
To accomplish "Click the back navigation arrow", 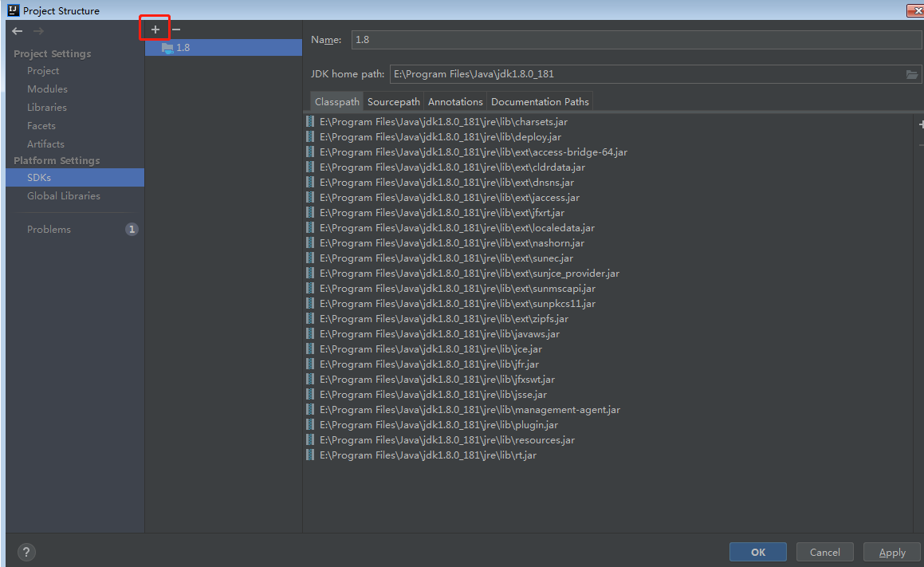I will (17, 31).
